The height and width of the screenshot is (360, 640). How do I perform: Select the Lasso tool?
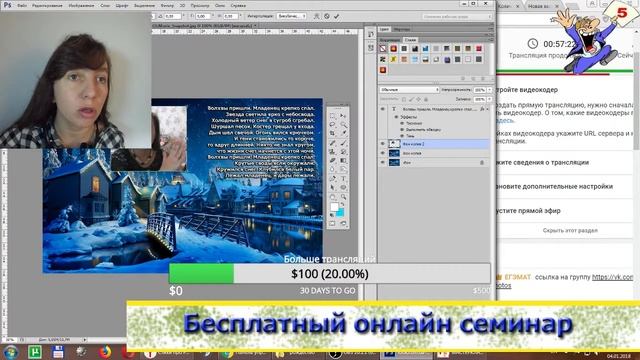[332, 124]
